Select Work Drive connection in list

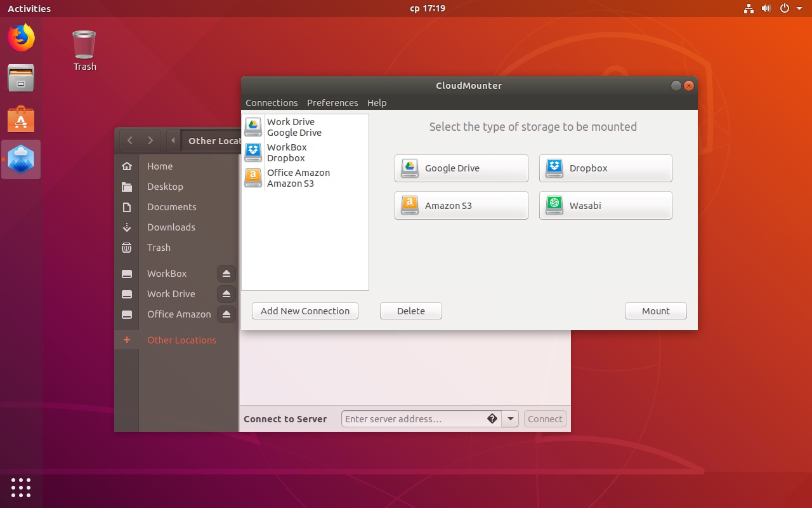294,127
